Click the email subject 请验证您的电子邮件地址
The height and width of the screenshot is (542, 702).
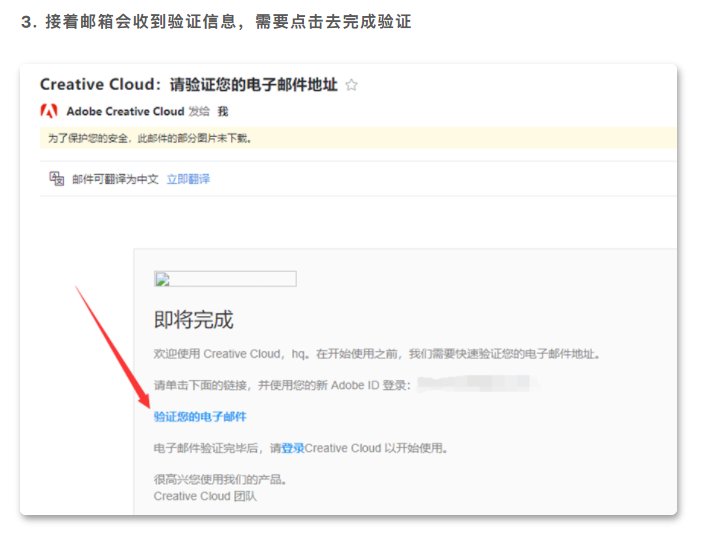click(253, 84)
